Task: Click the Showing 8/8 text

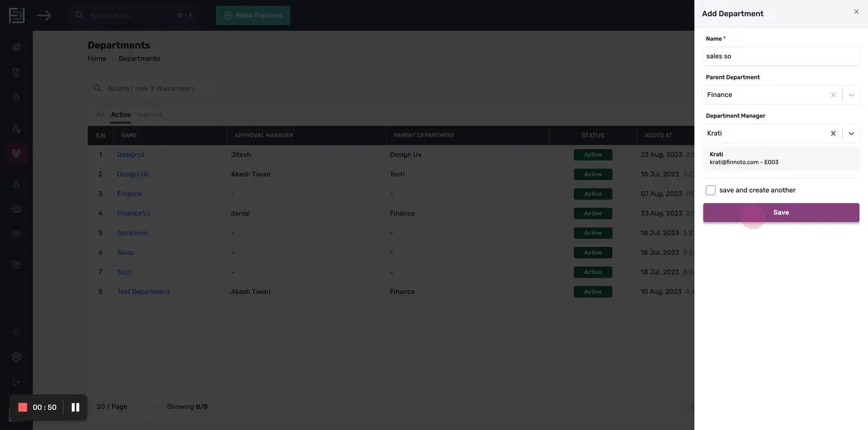Action: [187, 407]
